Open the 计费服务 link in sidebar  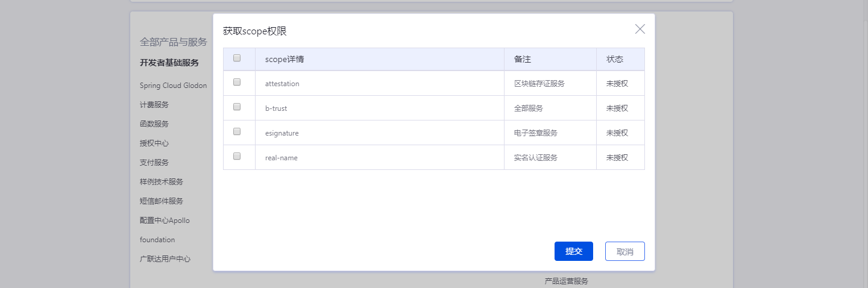tap(154, 105)
